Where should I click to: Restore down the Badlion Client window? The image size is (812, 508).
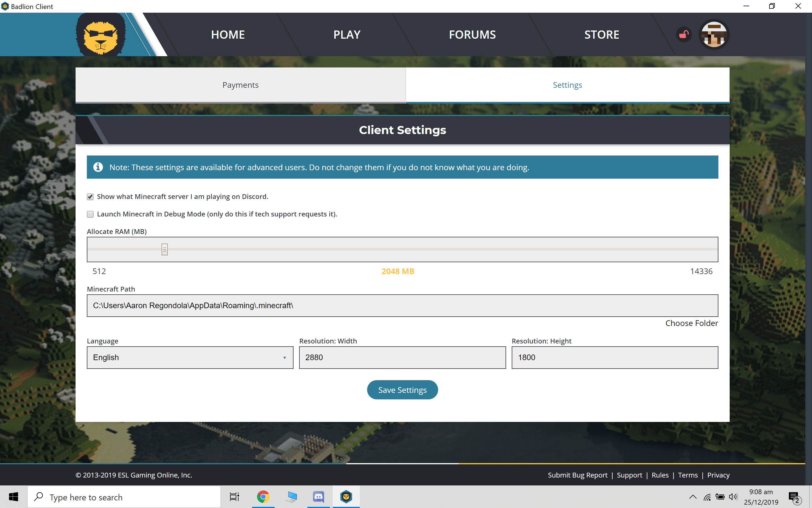pyautogui.click(x=772, y=6)
